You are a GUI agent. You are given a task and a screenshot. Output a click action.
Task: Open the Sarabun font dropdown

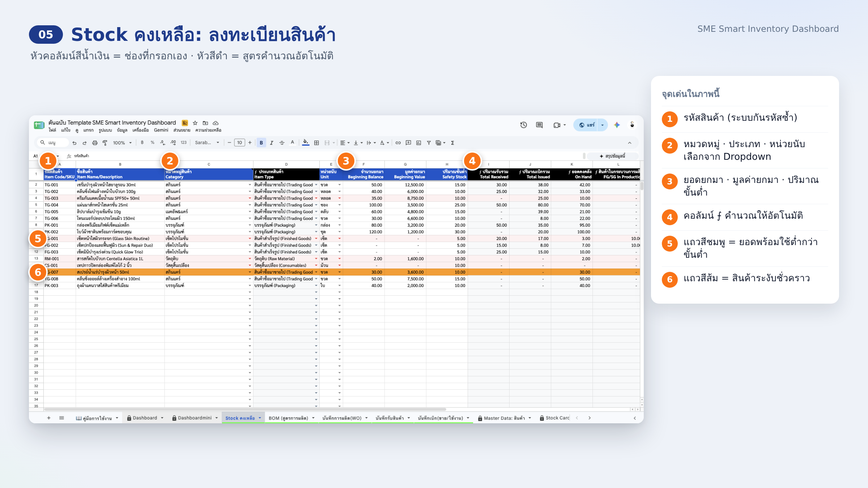click(x=207, y=143)
